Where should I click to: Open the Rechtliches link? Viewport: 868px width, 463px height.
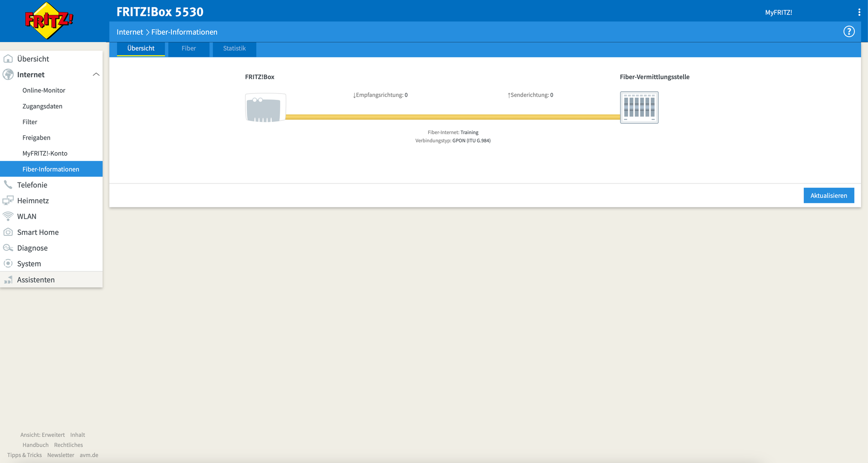coord(68,445)
